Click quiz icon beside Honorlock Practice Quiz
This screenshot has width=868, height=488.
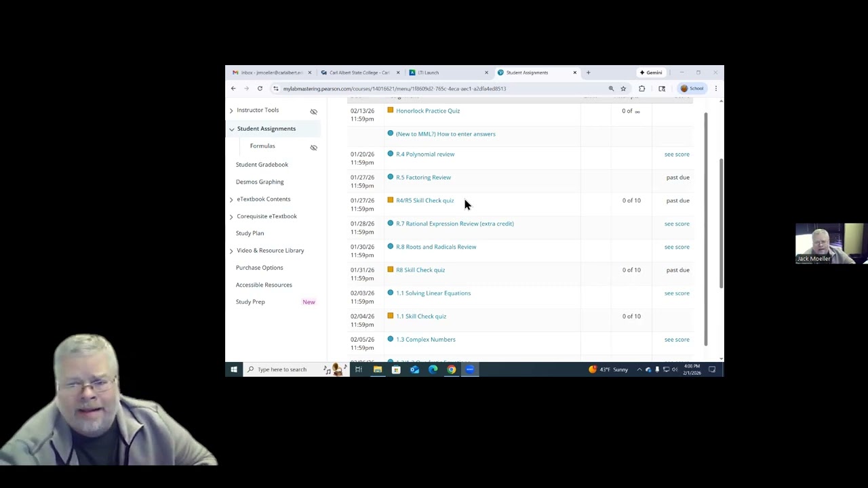(x=390, y=110)
